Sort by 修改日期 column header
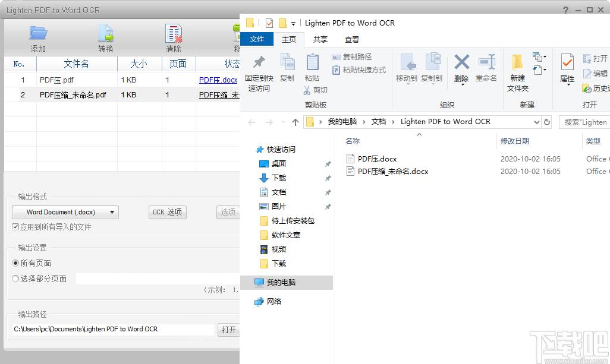Viewport: 610px width, 364px height. coord(515,141)
